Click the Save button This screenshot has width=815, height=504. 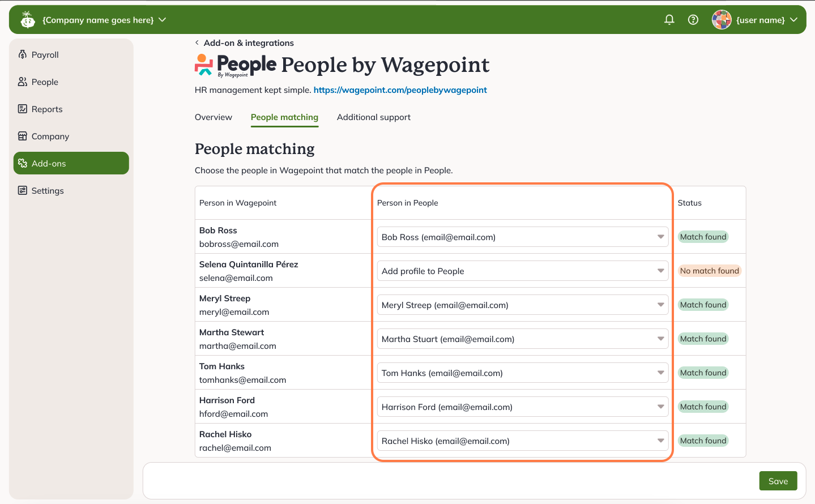(x=778, y=481)
